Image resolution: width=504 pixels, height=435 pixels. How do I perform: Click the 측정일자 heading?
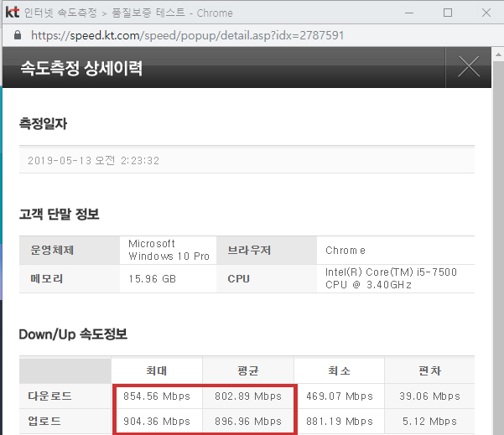coord(43,124)
